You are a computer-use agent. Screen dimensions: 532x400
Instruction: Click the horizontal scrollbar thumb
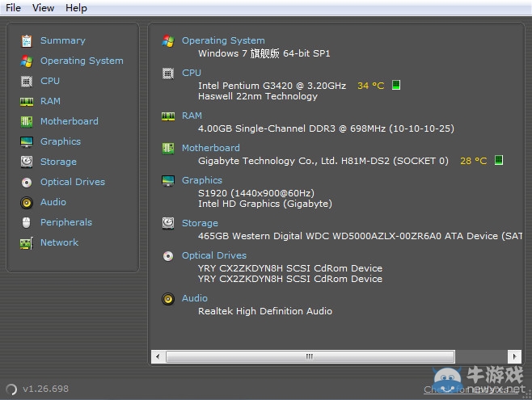[x=310, y=356]
